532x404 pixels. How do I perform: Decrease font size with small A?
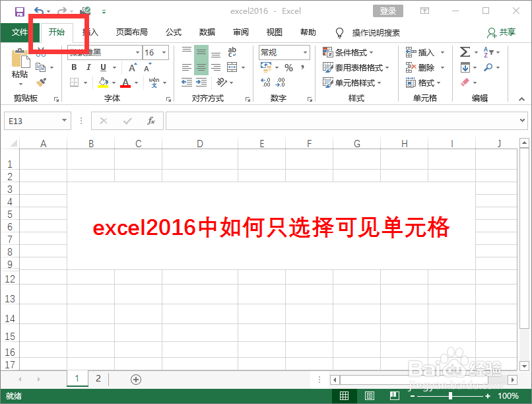pos(148,67)
